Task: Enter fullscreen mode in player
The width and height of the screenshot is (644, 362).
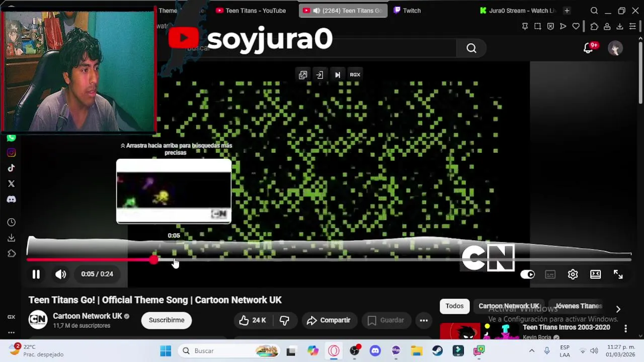Action: tap(618, 274)
